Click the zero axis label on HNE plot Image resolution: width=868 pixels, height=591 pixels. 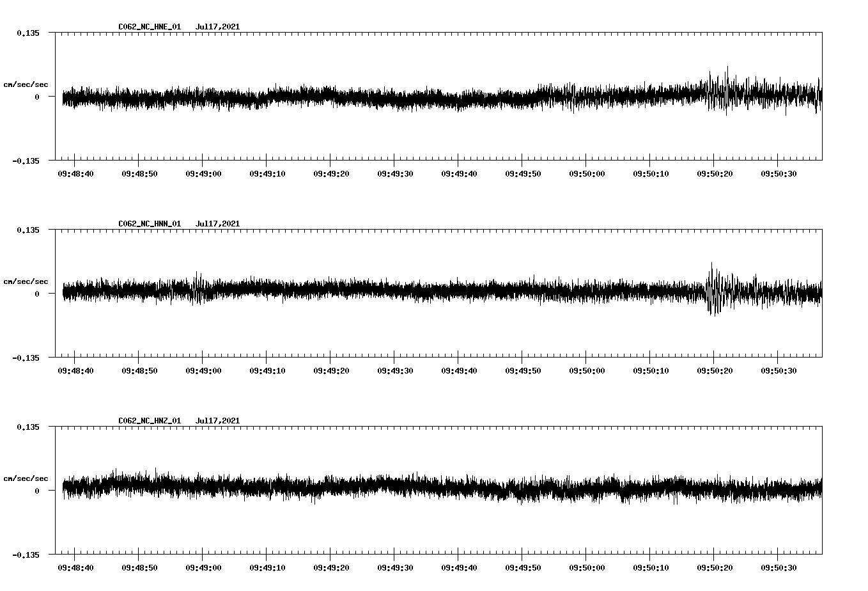(37, 97)
